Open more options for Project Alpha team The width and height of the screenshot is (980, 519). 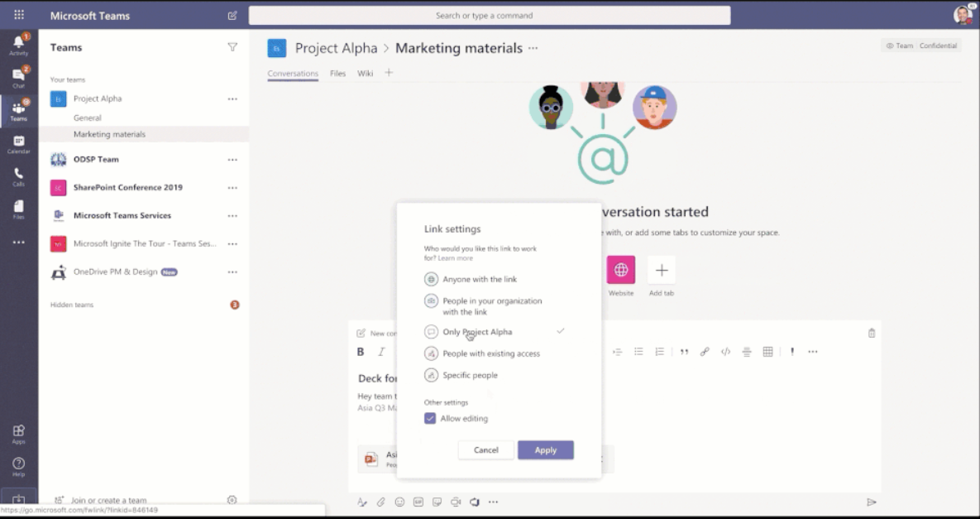tap(232, 99)
